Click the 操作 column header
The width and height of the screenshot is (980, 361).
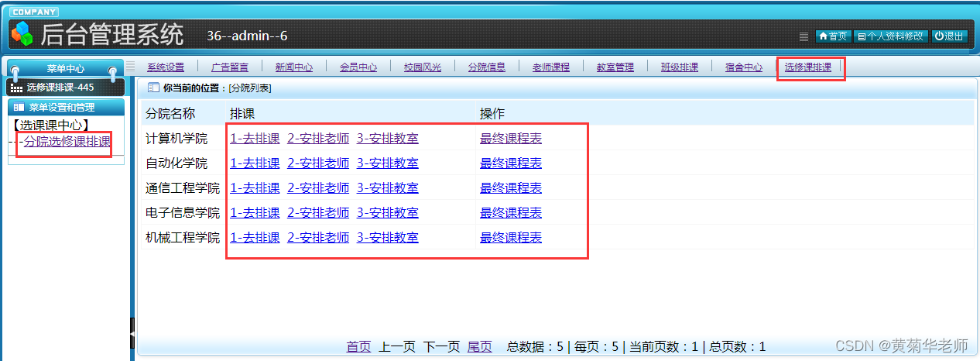coord(492,114)
